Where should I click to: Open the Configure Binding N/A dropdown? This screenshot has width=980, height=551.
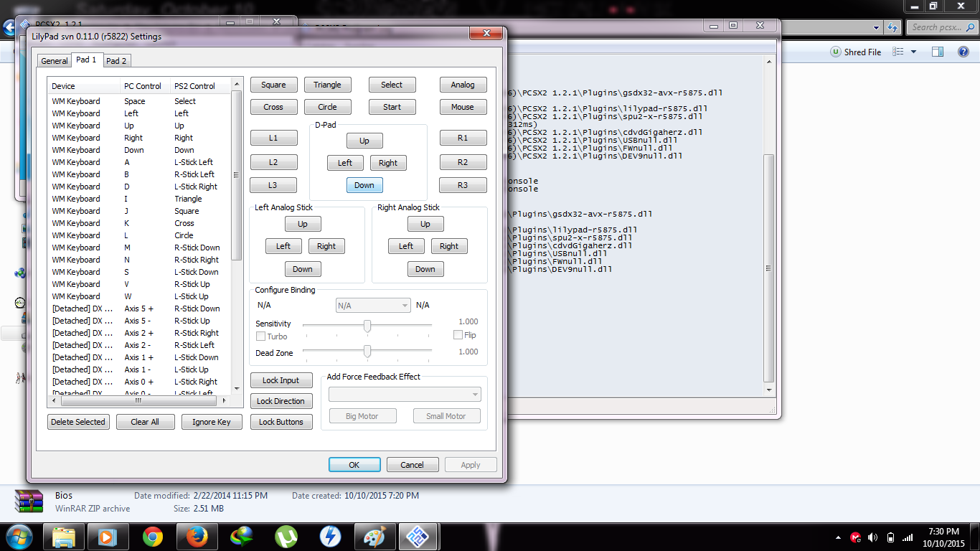pos(373,306)
